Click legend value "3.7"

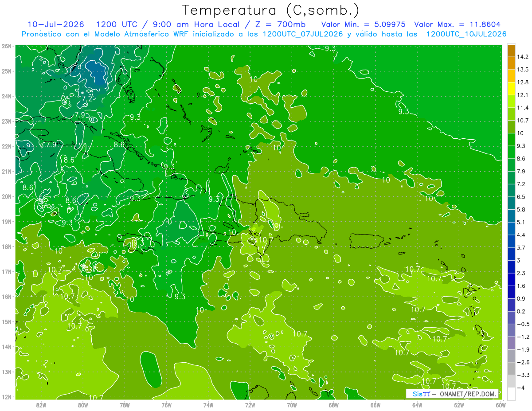tap(521, 247)
